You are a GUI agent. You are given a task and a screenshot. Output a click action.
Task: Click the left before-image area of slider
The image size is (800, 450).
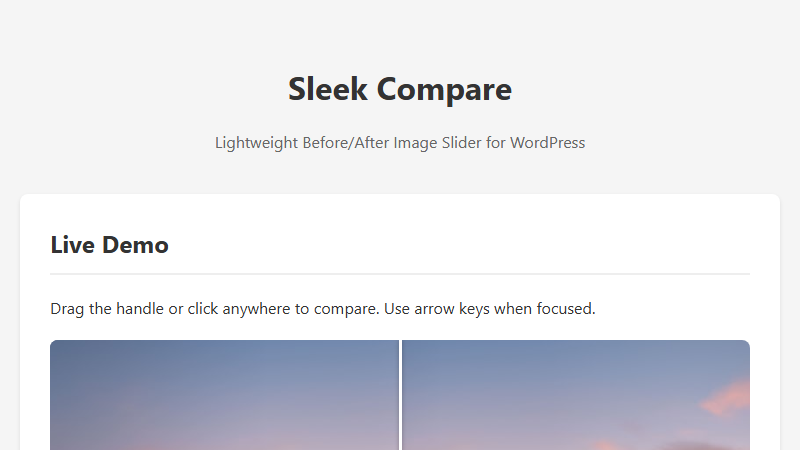[x=220, y=400]
